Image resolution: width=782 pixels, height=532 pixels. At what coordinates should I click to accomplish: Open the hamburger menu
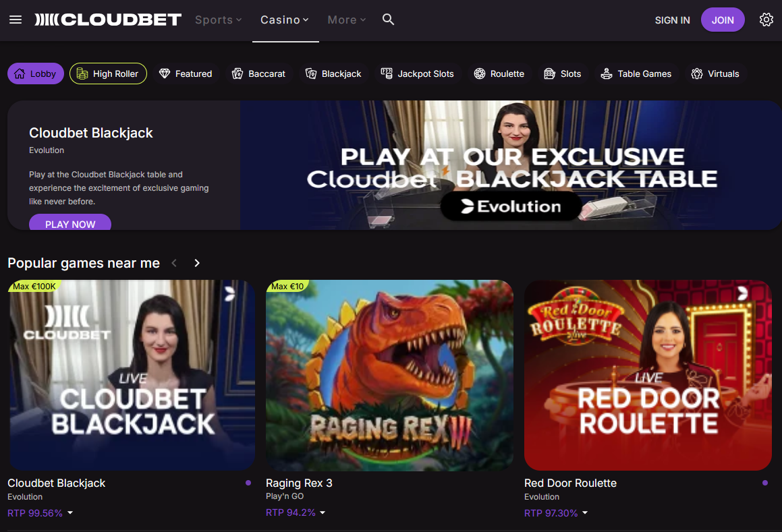tap(16, 20)
